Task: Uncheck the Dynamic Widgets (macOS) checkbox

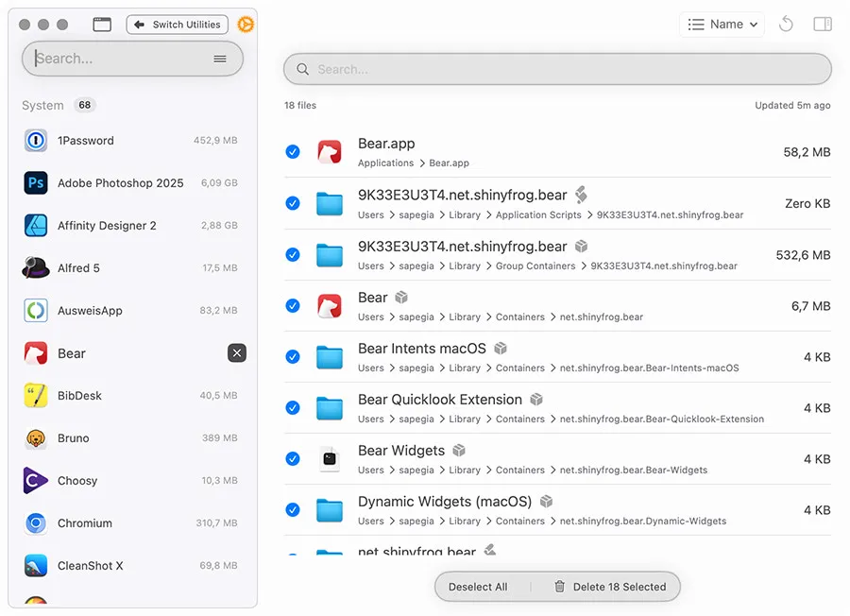Action: [293, 510]
